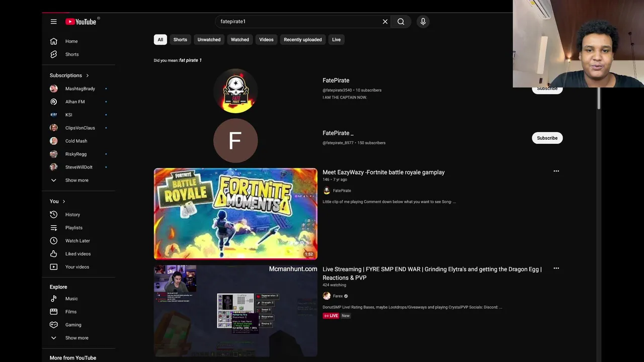Open the Live Streaming FYRE SMP title
This screenshot has height=362, width=644.
click(432, 274)
